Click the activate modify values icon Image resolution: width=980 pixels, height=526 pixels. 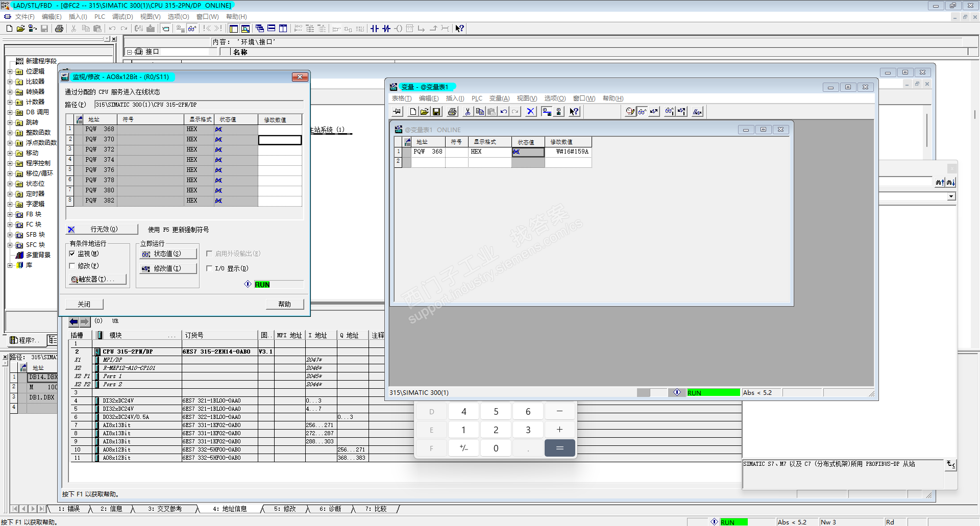[x=681, y=112]
